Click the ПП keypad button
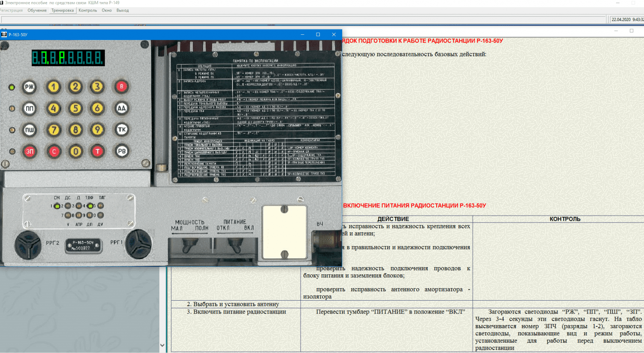 [x=29, y=109]
